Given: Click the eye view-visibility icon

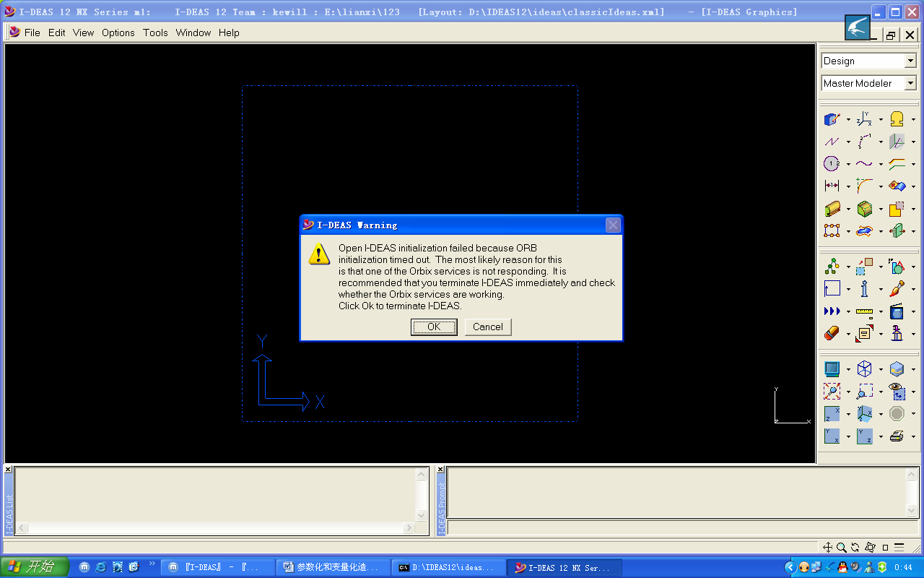Looking at the screenshot, I should tap(897, 392).
